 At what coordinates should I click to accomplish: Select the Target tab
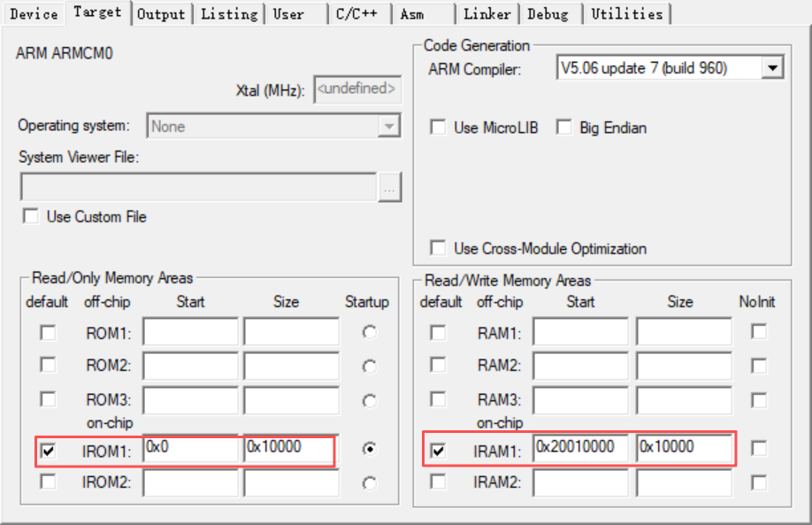pyautogui.click(x=97, y=12)
